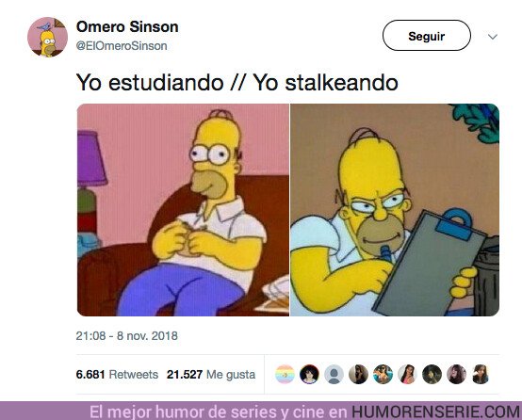The height and width of the screenshot is (420, 522).
Task: Open the eighth liker avatar
Action: [456, 374]
